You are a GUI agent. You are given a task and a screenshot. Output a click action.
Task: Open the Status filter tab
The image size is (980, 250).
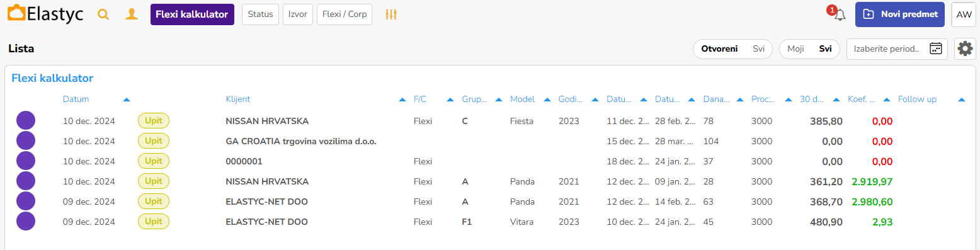pos(260,14)
